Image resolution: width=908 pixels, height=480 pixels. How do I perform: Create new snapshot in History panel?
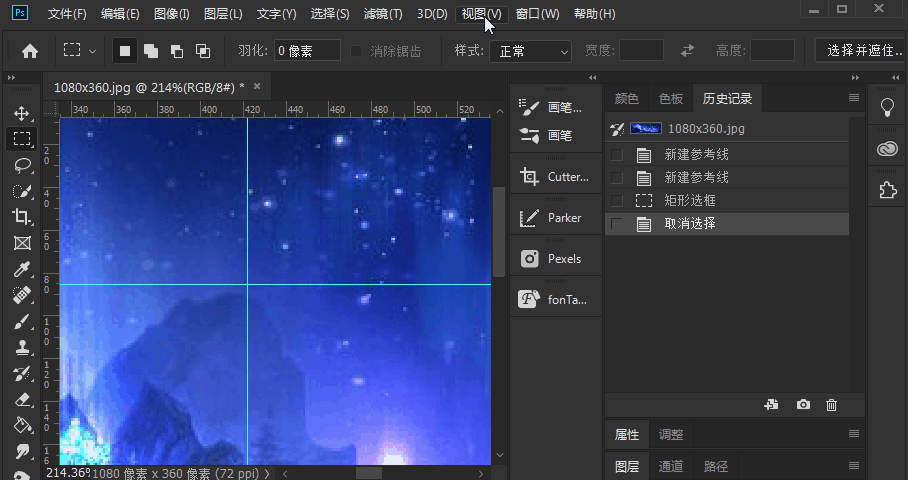point(803,405)
